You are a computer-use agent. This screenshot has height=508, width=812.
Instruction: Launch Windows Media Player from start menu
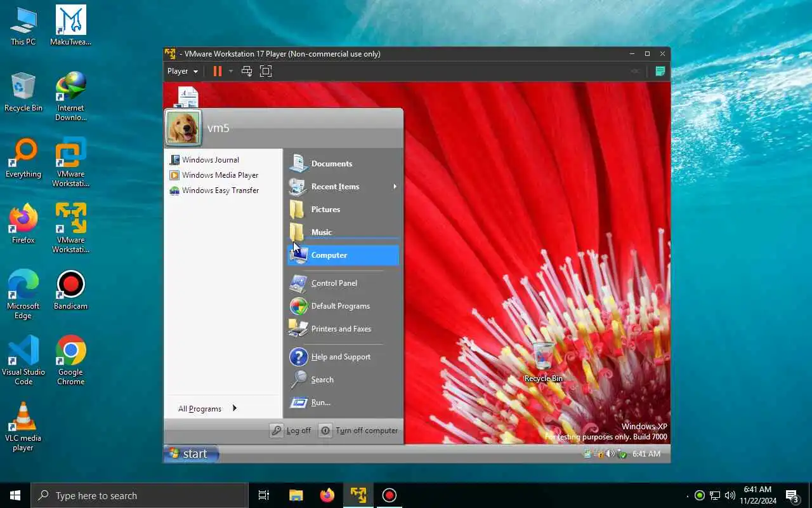pos(214,175)
